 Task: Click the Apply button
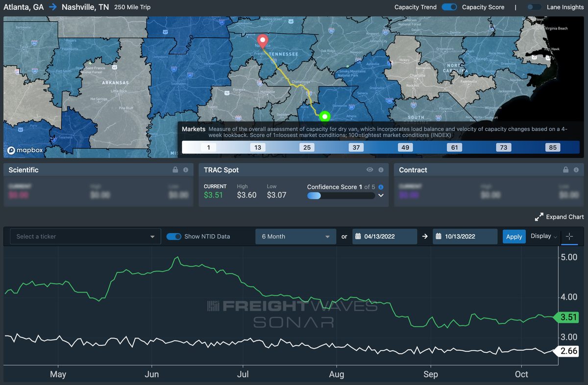tap(514, 237)
